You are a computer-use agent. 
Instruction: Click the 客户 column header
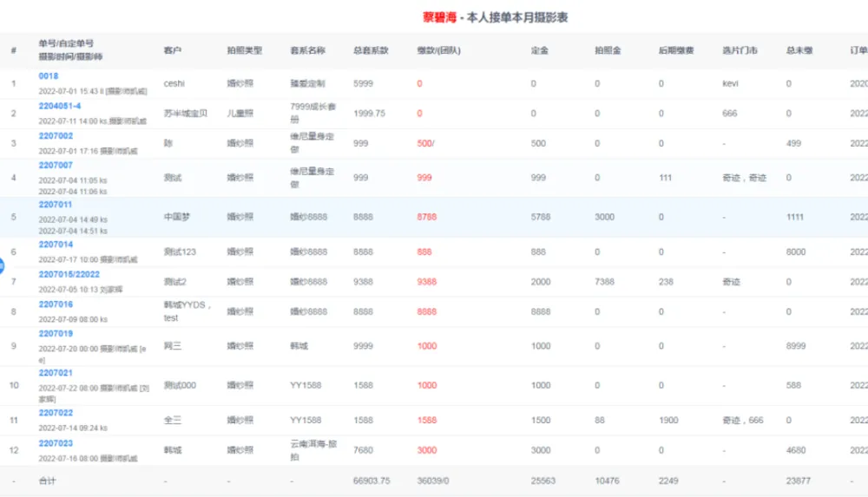173,50
